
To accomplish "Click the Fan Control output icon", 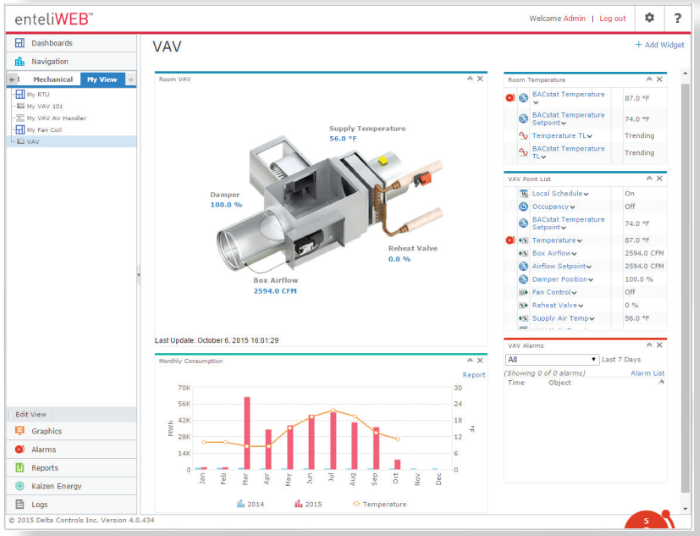I will 523,292.
